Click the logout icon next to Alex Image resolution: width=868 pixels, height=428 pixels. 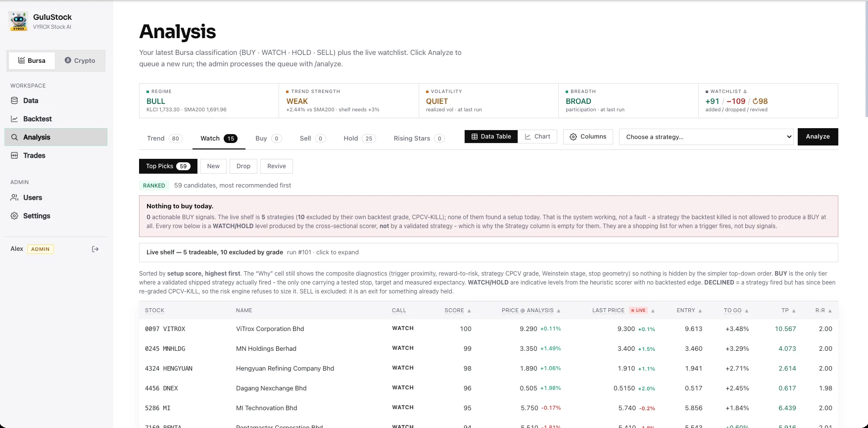click(x=96, y=249)
